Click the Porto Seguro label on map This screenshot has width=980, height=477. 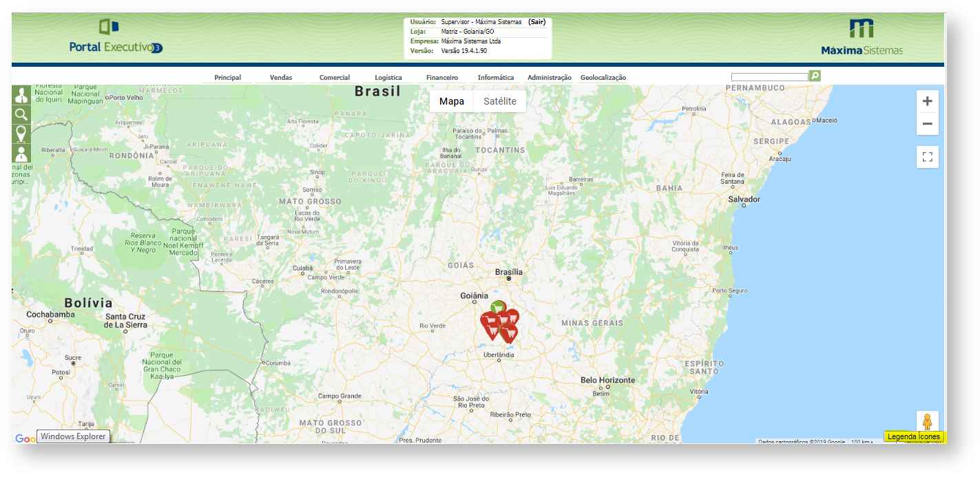coord(730,290)
